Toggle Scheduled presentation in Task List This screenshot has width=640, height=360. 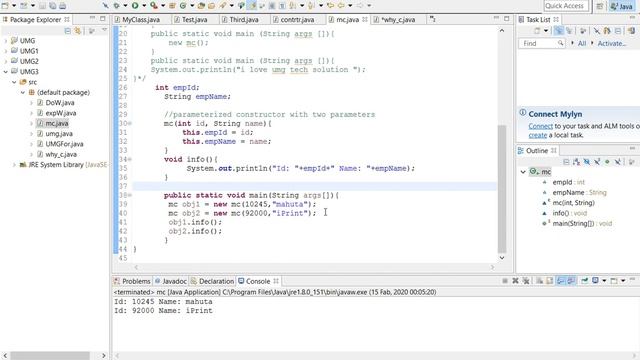(569, 31)
